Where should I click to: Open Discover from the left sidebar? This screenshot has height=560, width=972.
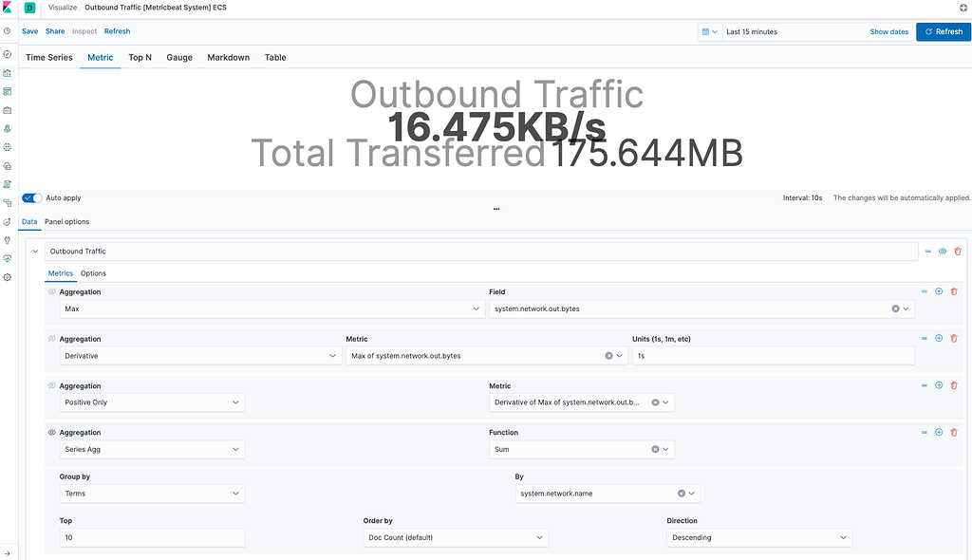[8, 55]
